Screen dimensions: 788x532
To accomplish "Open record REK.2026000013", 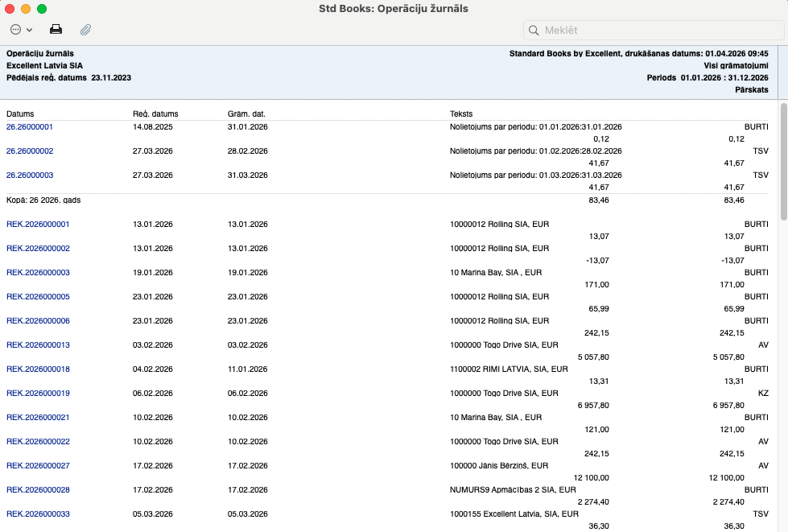I will (x=38, y=345).
